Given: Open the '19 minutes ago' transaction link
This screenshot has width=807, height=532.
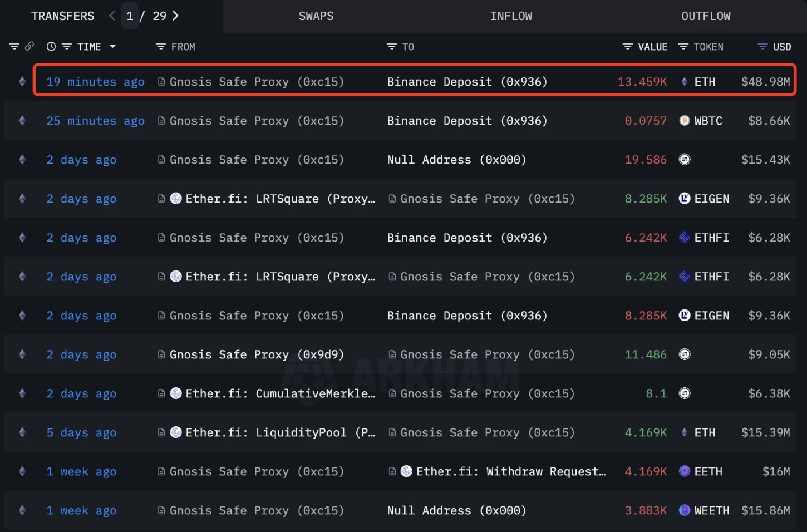Looking at the screenshot, I should click(x=95, y=82).
